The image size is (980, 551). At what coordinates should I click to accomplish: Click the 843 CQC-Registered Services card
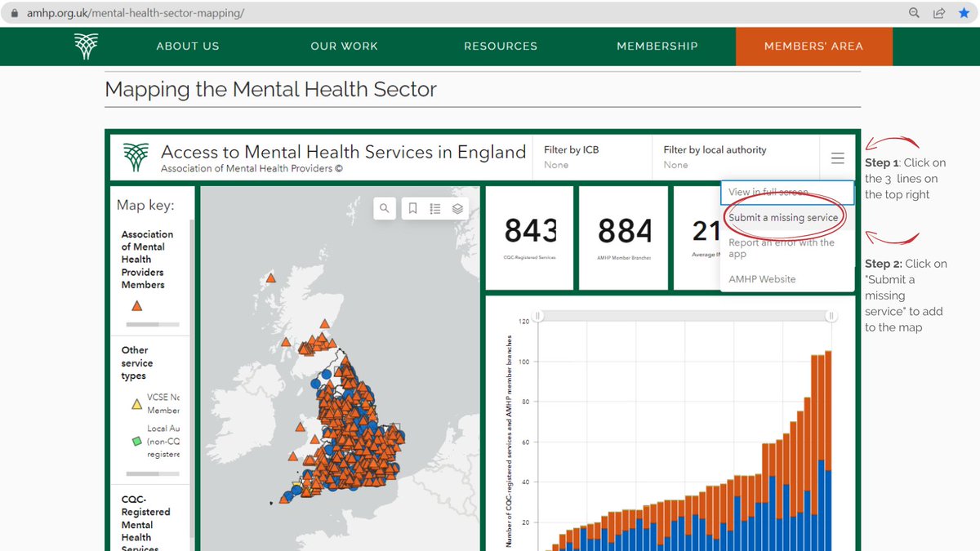coord(529,238)
